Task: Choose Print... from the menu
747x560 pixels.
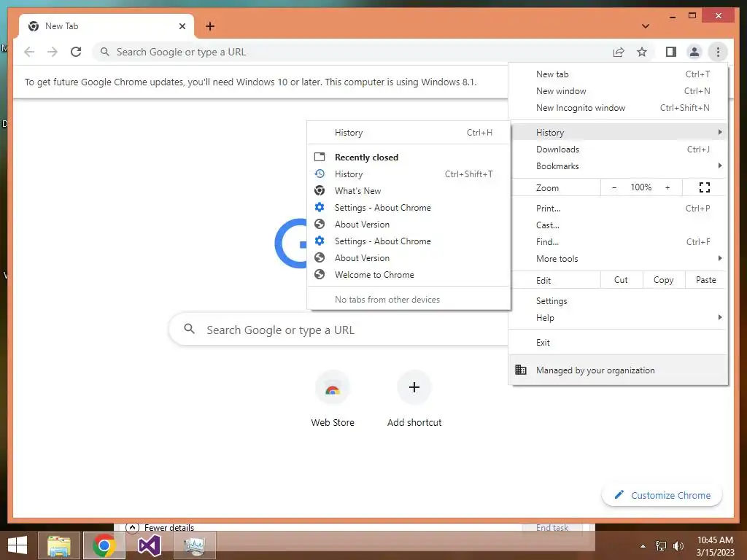Action: [x=619, y=208]
